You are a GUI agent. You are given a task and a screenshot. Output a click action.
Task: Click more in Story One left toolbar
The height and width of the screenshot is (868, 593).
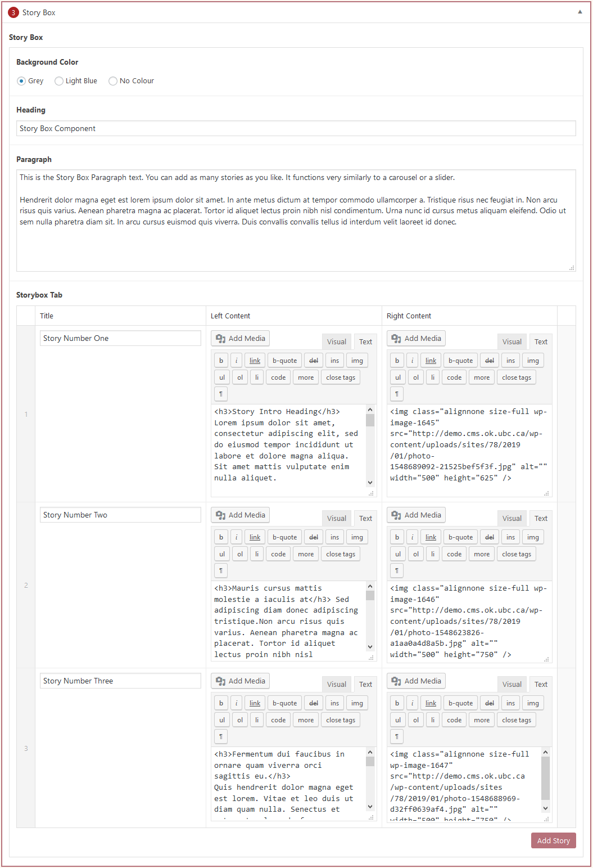(306, 377)
